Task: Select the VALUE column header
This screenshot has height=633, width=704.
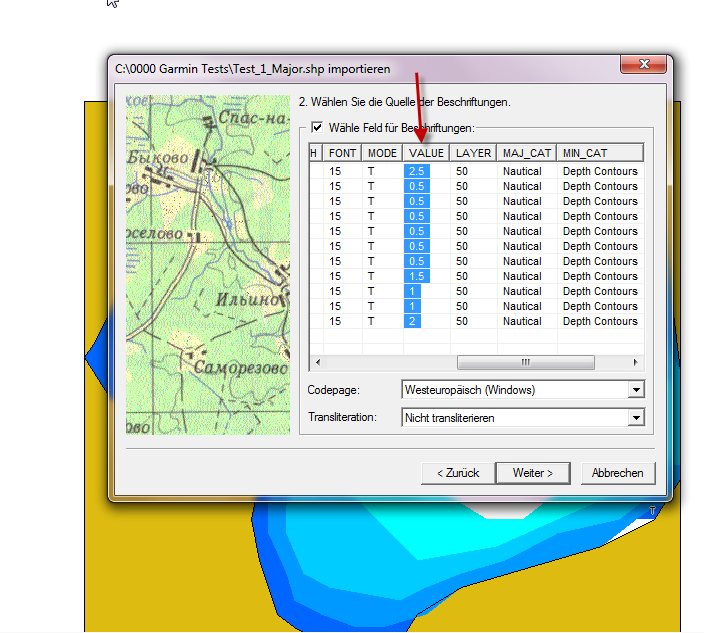Action: pyautogui.click(x=426, y=153)
